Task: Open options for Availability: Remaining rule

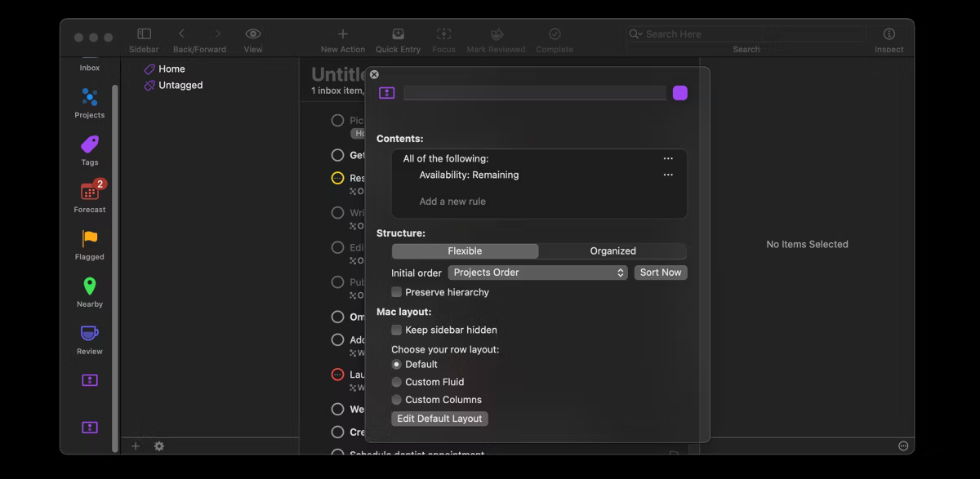Action: pos(668,174)
